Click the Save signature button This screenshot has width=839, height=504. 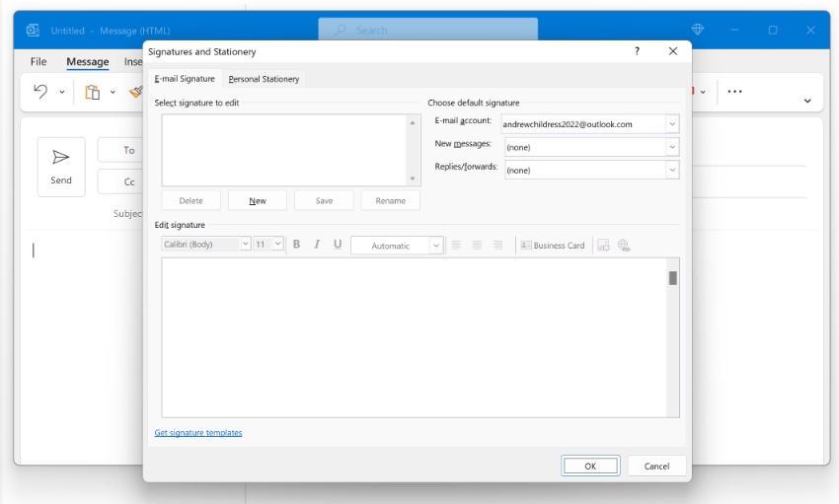(x=324, y=200)
